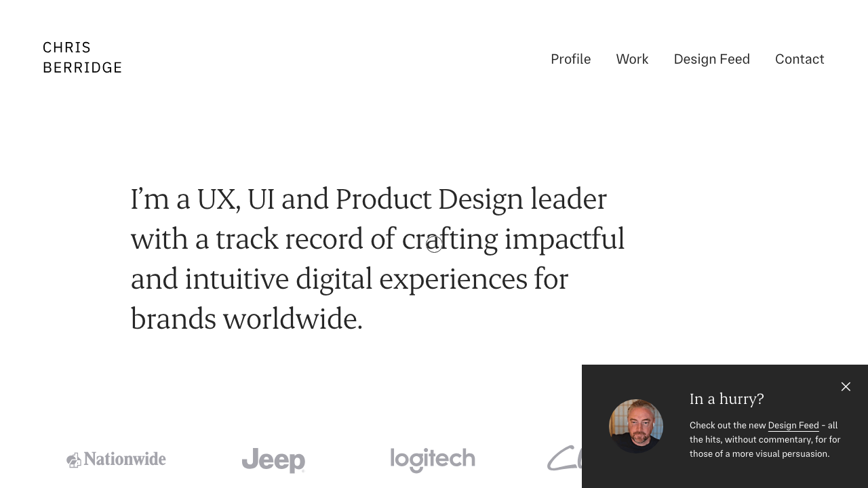Navigate to the Contact page
The image size is (868, 488).
click(x=800, y=60)
